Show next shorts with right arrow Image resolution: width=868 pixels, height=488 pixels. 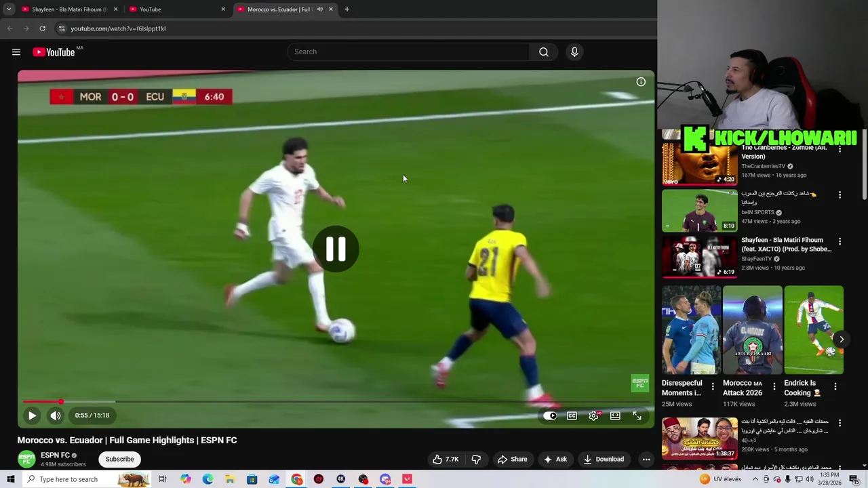(x=842, y=340)
